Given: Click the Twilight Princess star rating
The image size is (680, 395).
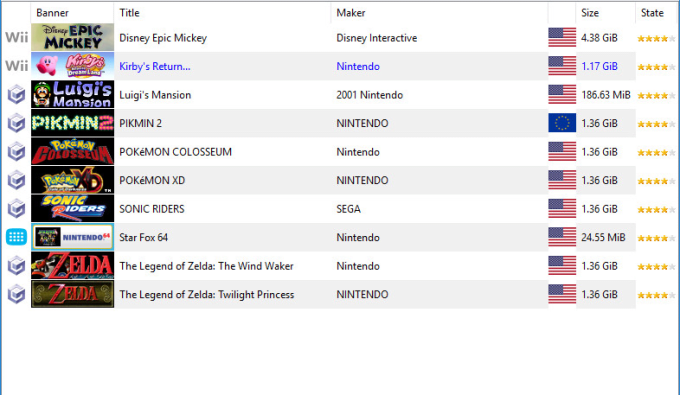Looking at the screenshot, I should pyautogui.click(x=656, y=295).
